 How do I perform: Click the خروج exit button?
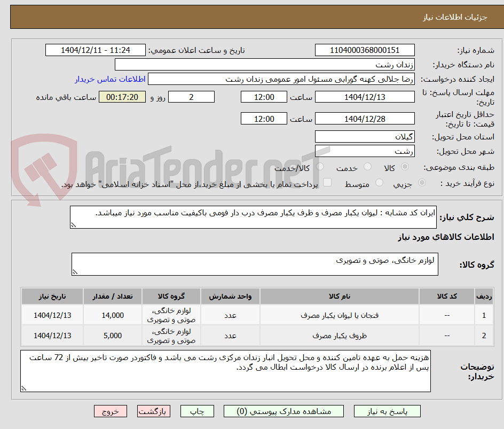coord(111,411)
